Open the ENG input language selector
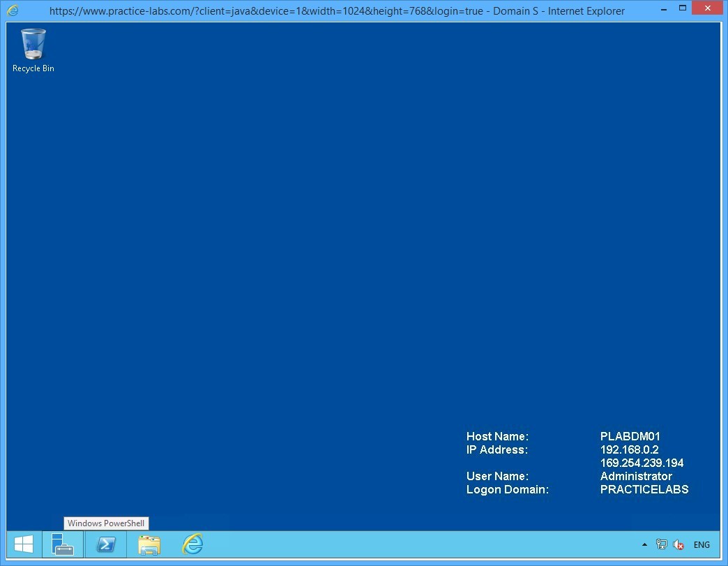This screenshot has height=566, width=728. [x=702, y=544]
